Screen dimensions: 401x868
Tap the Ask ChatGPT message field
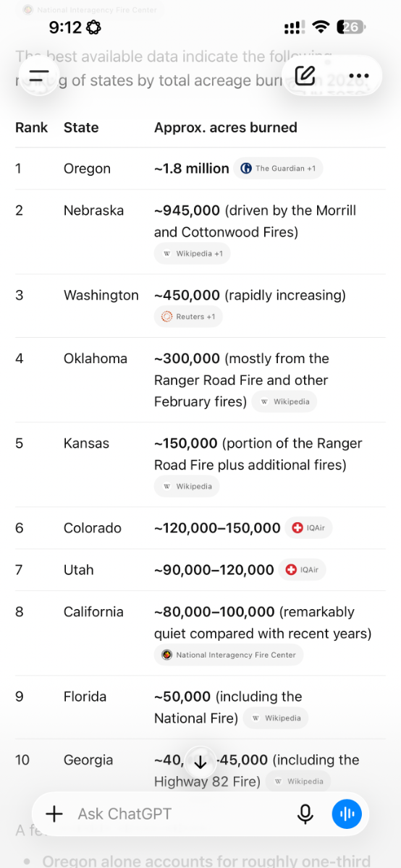(x=181, y=814)
